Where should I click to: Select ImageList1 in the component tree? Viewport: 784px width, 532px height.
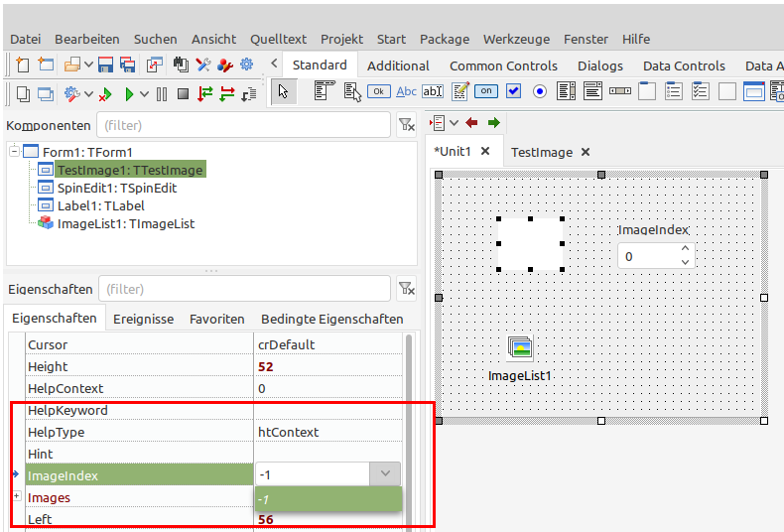tap(125, 223)
